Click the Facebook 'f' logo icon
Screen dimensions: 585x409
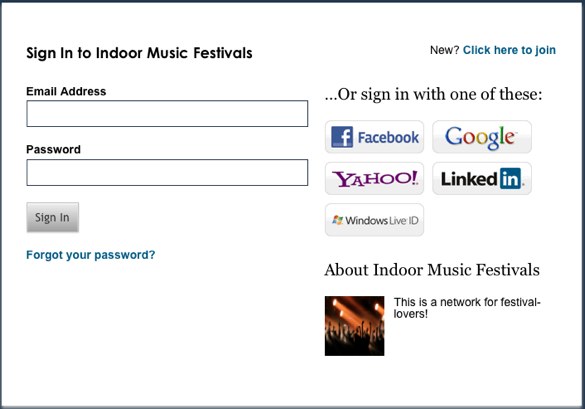tap(342, 137)
